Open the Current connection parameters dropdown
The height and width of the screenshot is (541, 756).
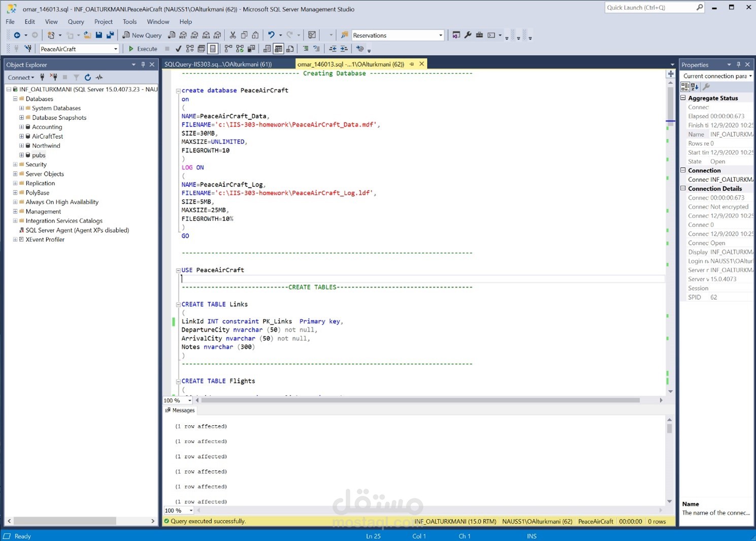point(750,76)
